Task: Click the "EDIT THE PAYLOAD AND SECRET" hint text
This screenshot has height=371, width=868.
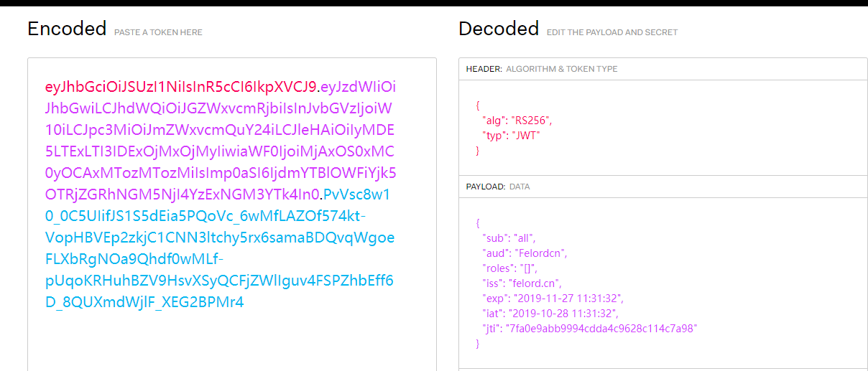Action: (x=612, y=32)
